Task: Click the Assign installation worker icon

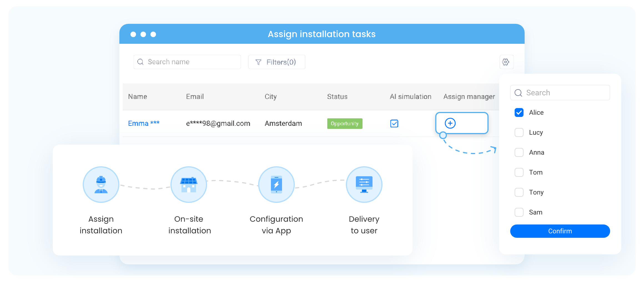Action: click(101, 185)
